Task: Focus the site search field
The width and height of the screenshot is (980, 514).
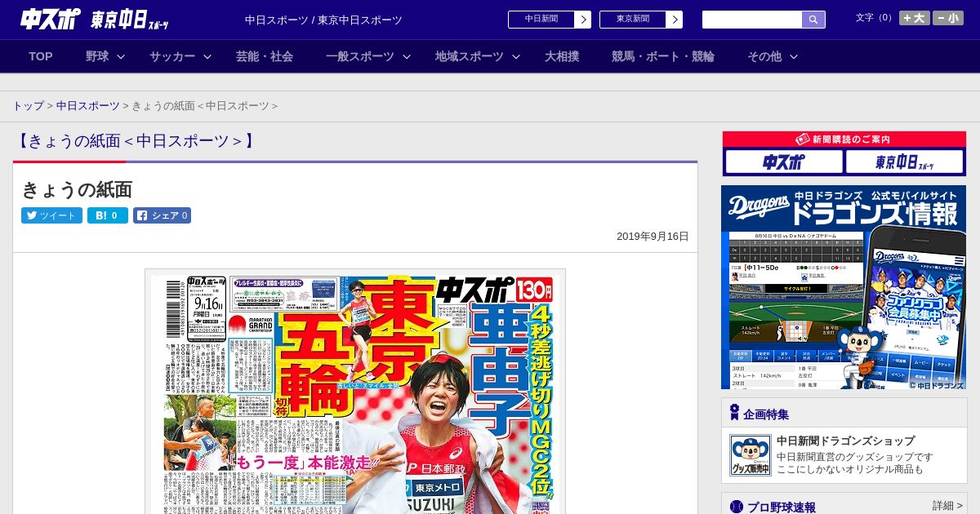Action: (752, 20)
